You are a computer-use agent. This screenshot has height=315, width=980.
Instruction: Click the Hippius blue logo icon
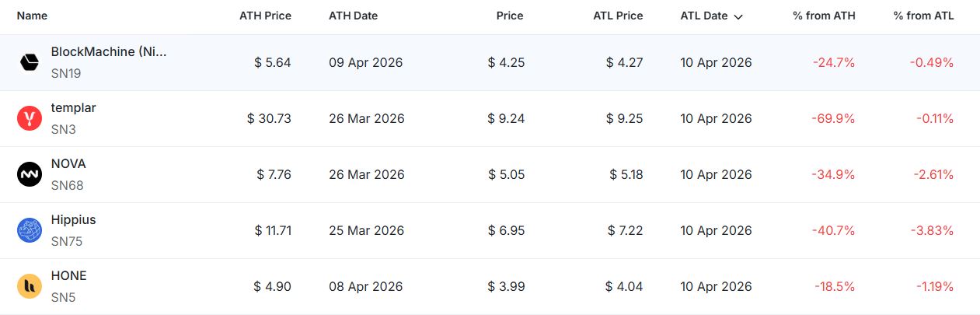click(x=29, y=231)
